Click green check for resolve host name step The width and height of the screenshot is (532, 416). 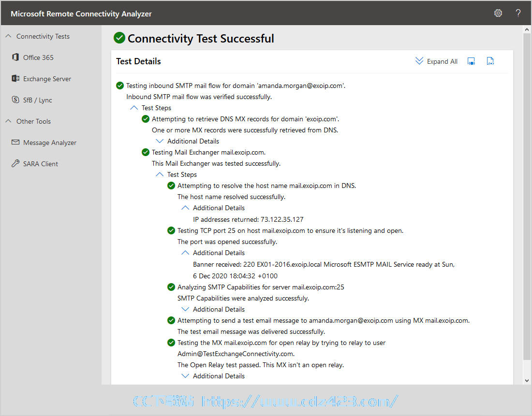(x=171, y=186)
